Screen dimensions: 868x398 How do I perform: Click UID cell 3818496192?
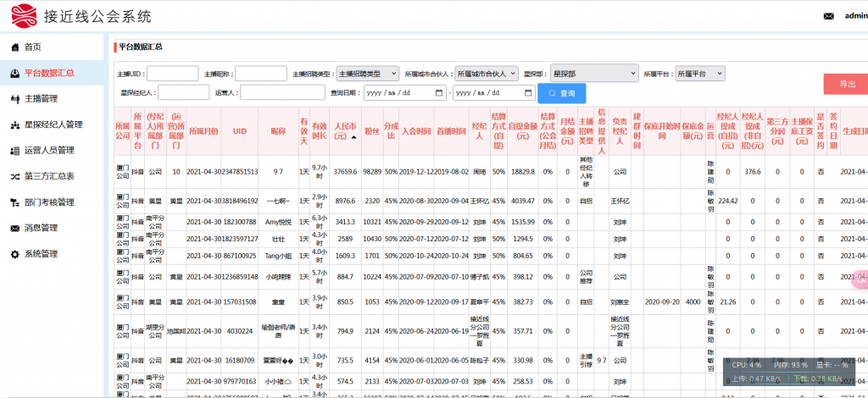(240, 202)
